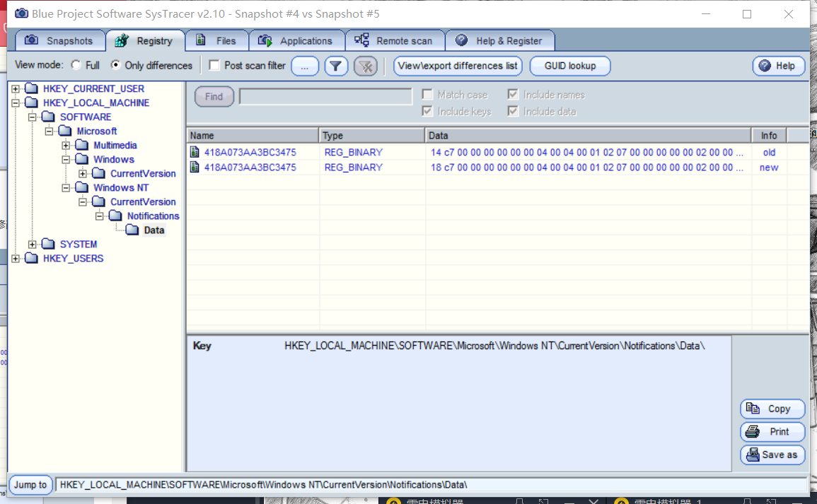Screen dimensions: 817x504
Task: Click the data value beginning with '18 c7 00 00'
Action: click(586, 167)
